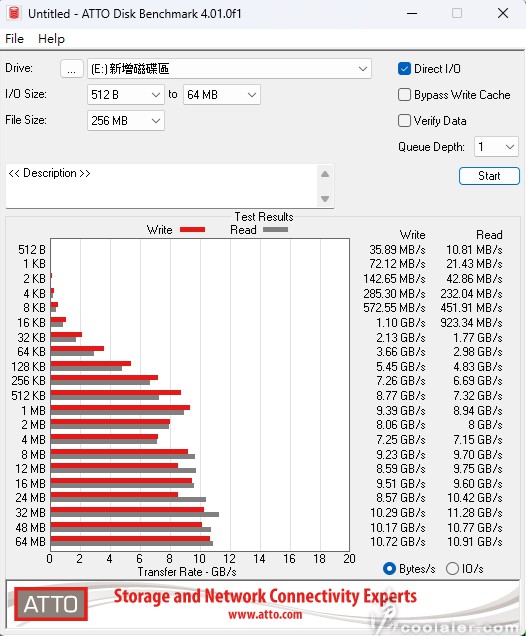Click the 64 KB write value 3.66 GB/s
Viewport: 526px width, 636px height.
pos(401,352)
